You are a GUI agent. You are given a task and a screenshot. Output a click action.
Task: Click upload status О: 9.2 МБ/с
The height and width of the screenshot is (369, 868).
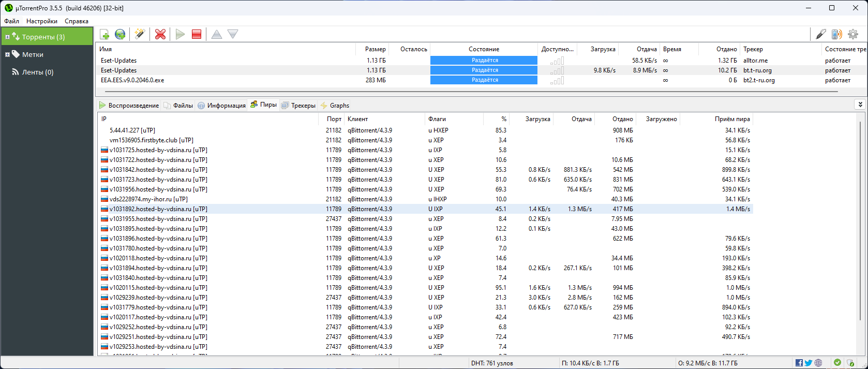(708, 363)
